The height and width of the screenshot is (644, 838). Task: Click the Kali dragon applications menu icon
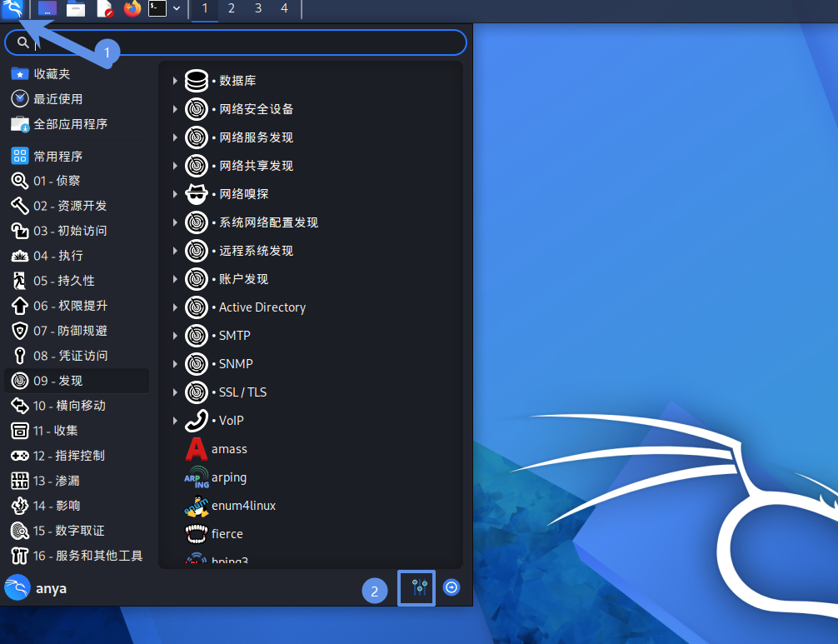tap(14, 10)
